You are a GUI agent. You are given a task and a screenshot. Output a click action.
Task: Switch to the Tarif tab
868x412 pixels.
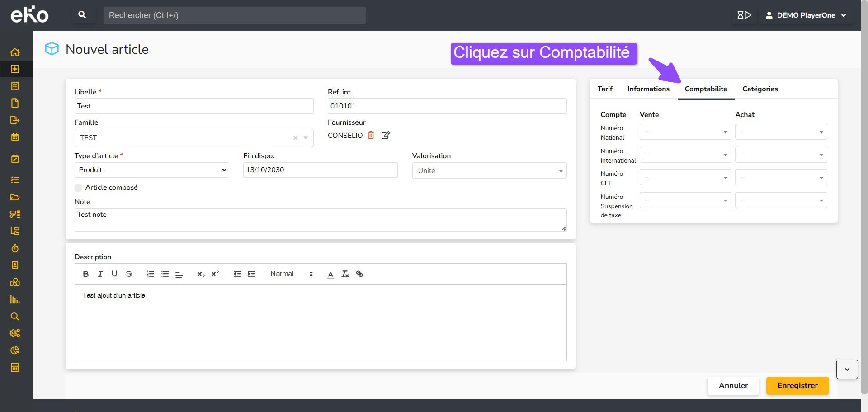point(604,89)
